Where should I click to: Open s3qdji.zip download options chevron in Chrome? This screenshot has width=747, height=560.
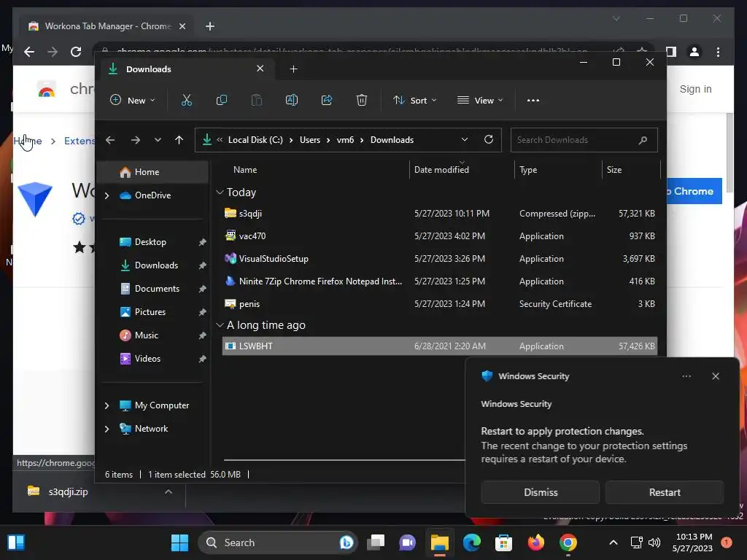(x=169, y=491)
